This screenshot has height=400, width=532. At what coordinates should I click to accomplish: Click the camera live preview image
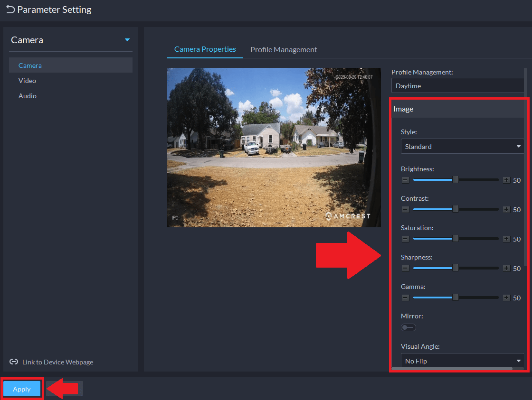[x=274, y=147]
